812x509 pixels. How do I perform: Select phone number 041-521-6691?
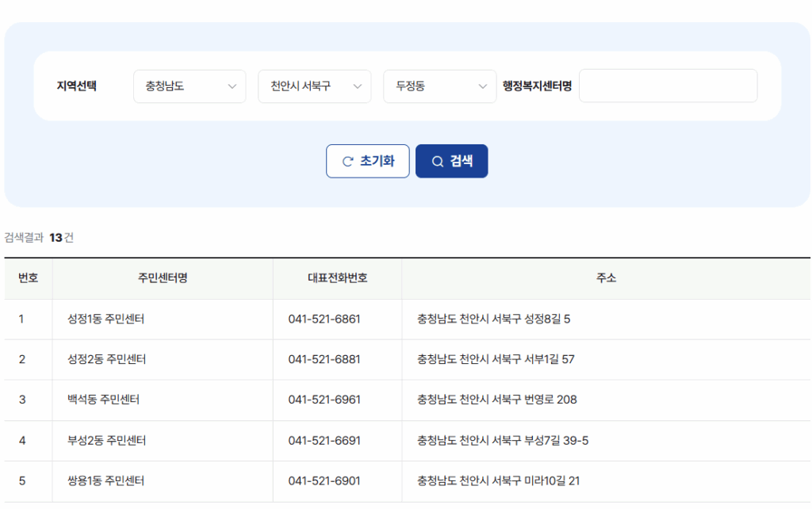[x=324, y=441]
